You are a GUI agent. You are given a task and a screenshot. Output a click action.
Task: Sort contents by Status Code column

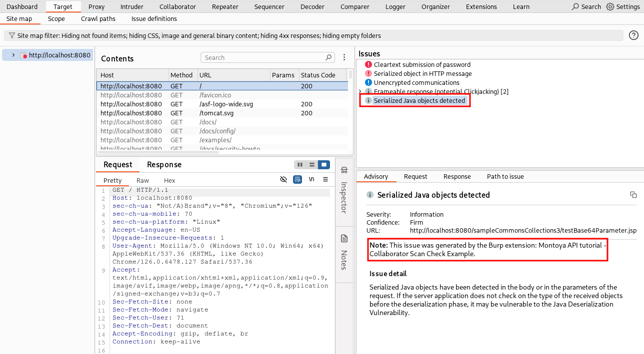point(318,75)
